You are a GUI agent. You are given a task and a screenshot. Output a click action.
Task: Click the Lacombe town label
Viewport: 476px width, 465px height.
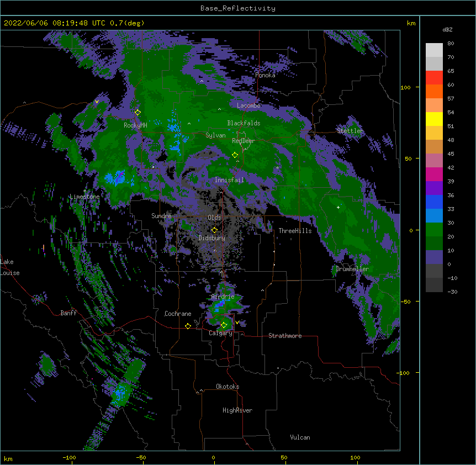248,105
